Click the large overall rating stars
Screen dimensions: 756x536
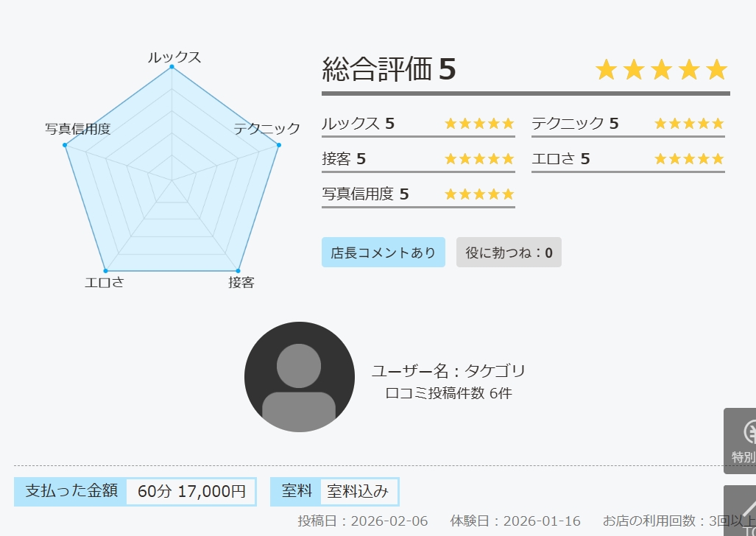click(661, 70)
